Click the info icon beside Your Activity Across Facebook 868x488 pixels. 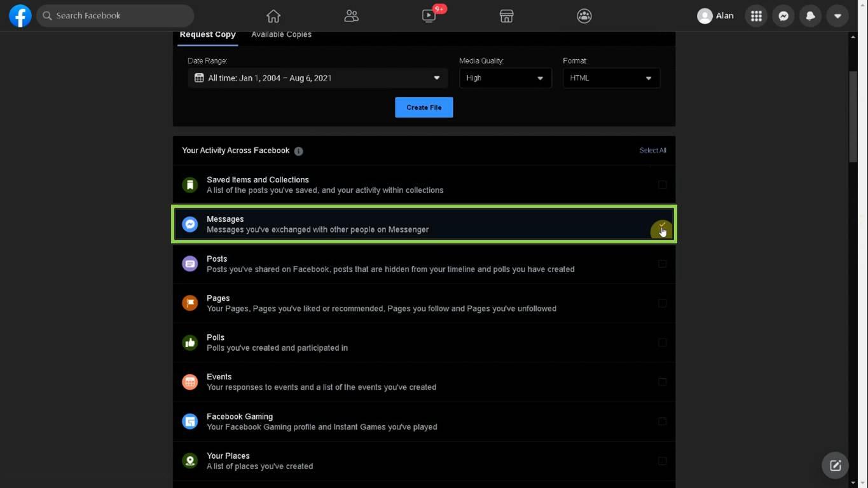click(x=298, y=151)
